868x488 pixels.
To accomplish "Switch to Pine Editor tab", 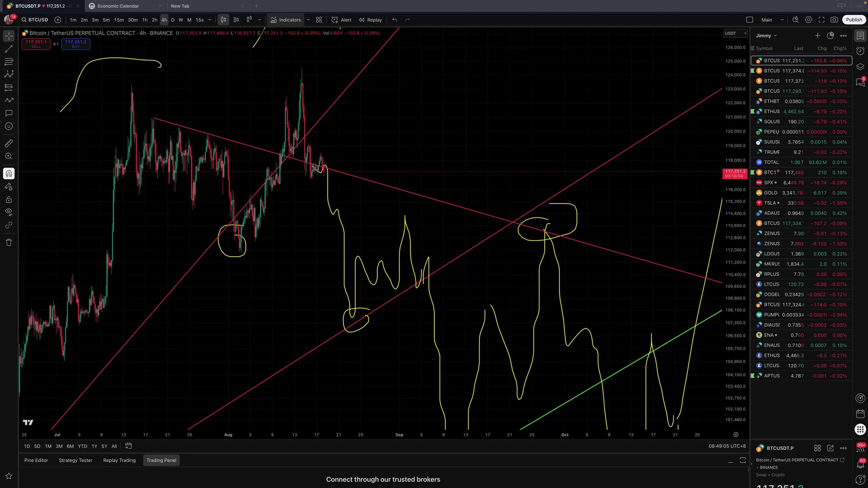I will tap(36, 460).
